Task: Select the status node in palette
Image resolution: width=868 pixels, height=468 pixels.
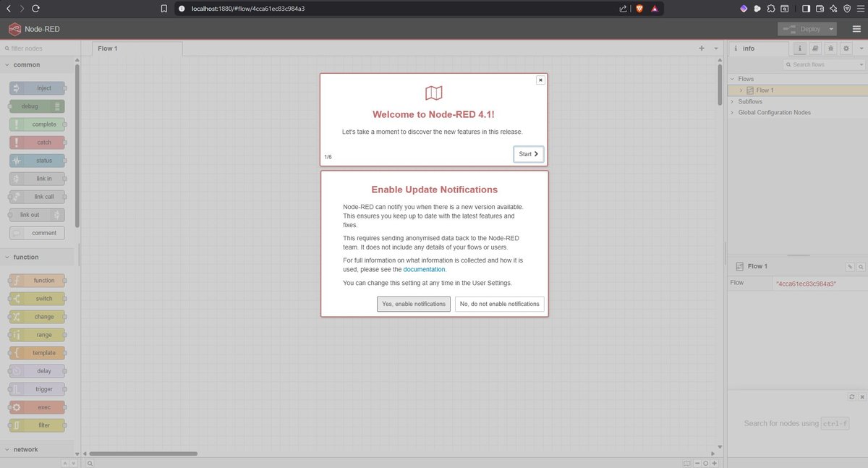Action: (37, 161)
